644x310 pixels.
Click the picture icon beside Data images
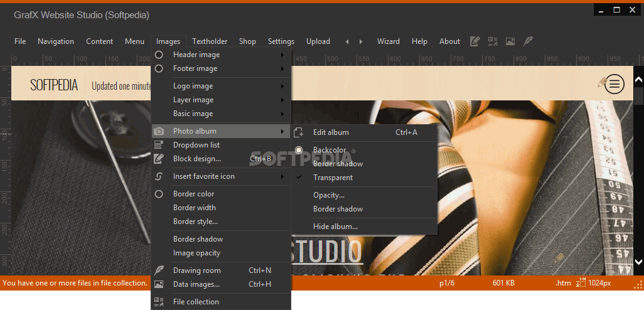pyautogui.click(x=159, y=284)
